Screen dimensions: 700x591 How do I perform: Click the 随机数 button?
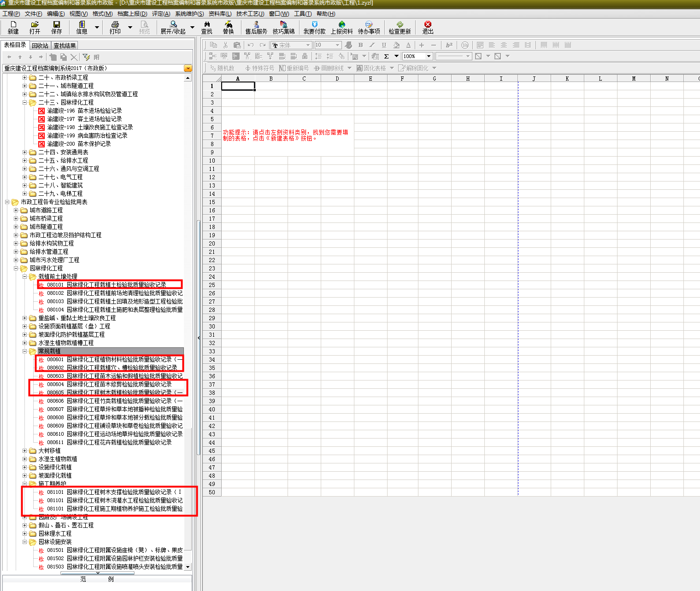pyautogui.click(x=222, y=68)
